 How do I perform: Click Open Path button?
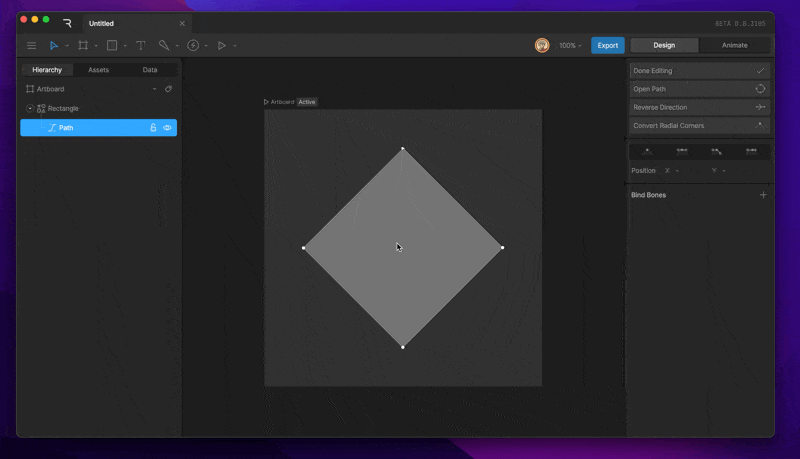(x=699, y=89)
